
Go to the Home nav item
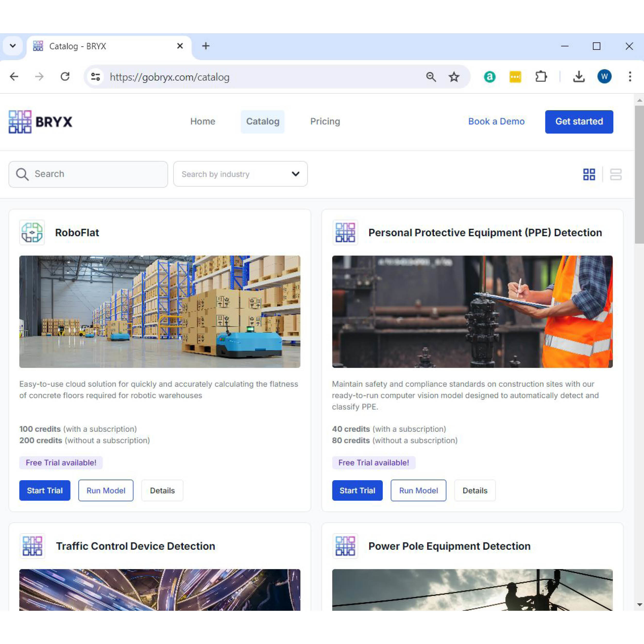tap(203, 121)
